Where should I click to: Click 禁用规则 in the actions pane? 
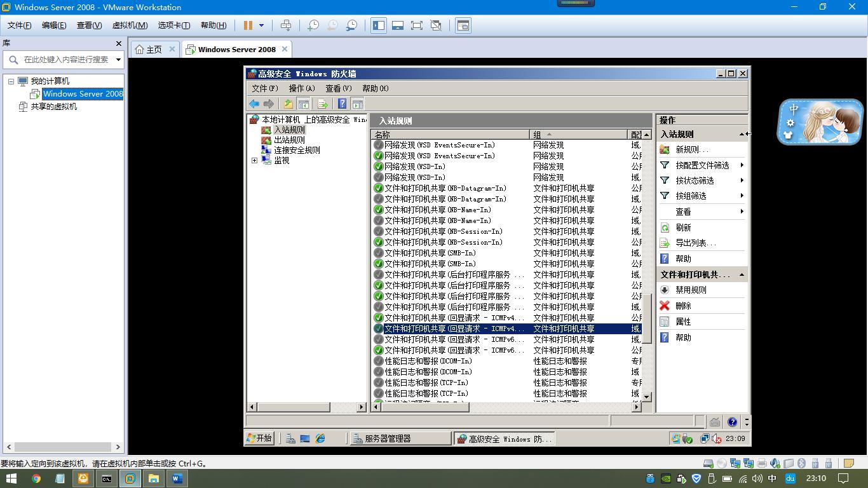point(691,290)
